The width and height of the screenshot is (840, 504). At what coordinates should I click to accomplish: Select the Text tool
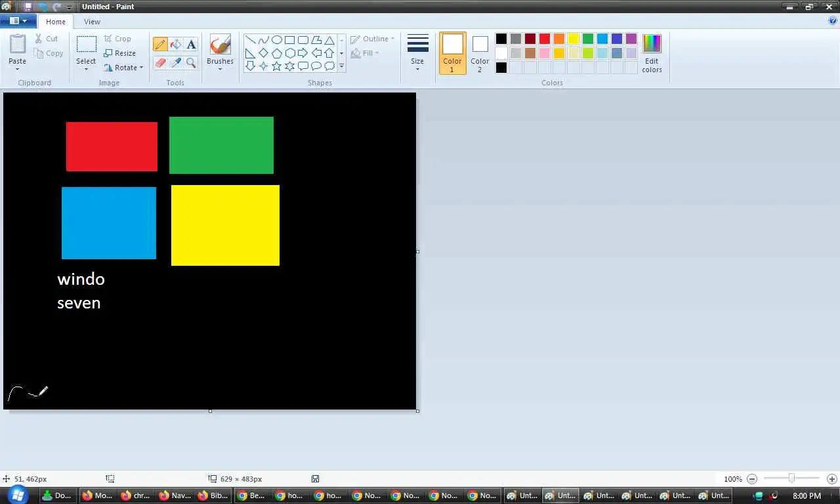pos(191,45)
